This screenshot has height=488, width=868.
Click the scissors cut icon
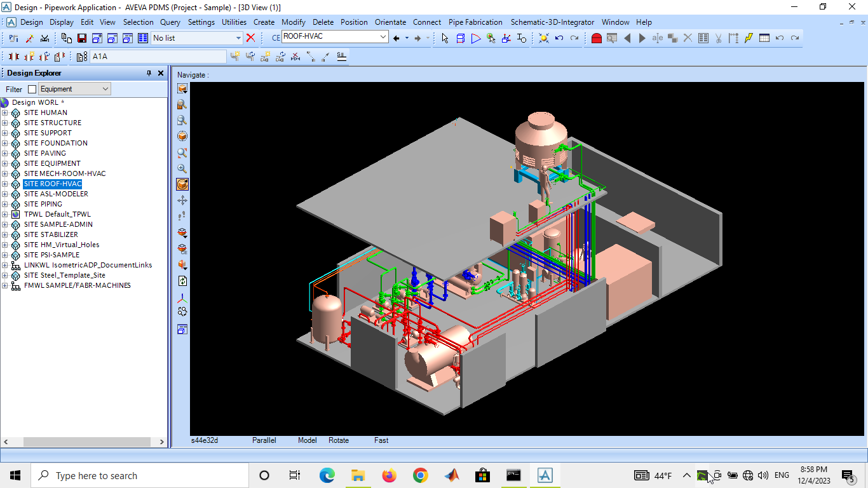718,38
